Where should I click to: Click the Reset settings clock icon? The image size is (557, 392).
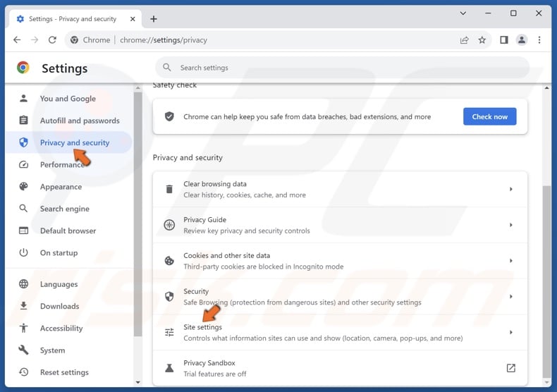pos(23,372)
